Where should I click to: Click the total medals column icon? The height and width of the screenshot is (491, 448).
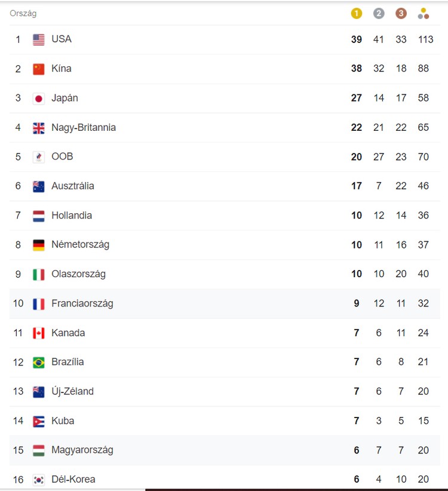(x=424, y=13)
